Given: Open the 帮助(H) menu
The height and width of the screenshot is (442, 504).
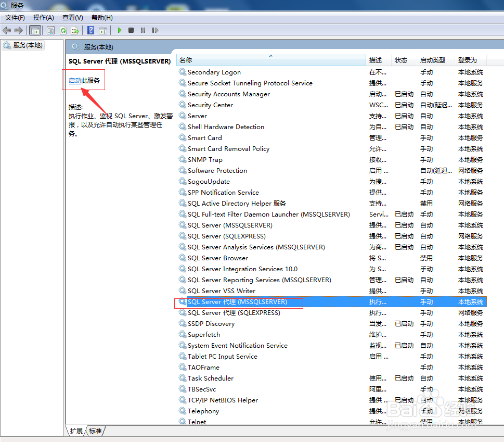Looking at the screenshot, I should (x=102, y=18).
